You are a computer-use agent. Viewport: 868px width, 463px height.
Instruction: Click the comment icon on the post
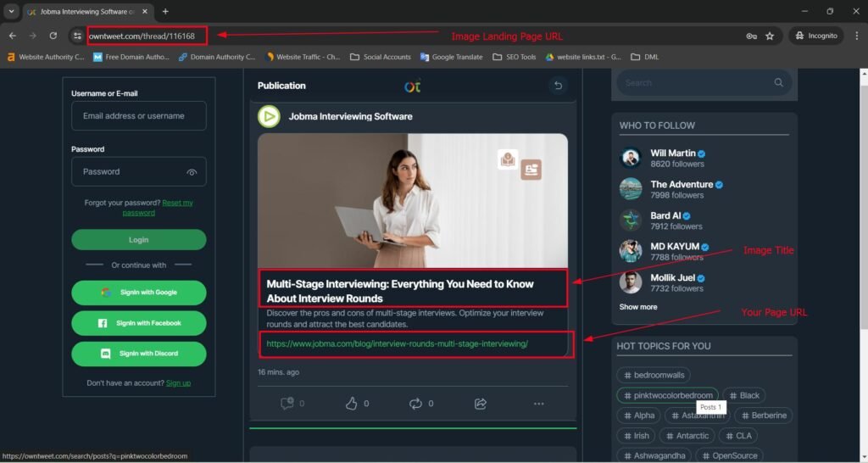pyautogui.click(x=287, y=403)
